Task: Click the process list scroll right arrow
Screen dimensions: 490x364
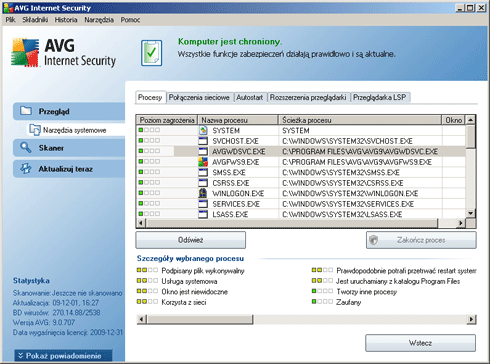Action: [x=461, y=223]
